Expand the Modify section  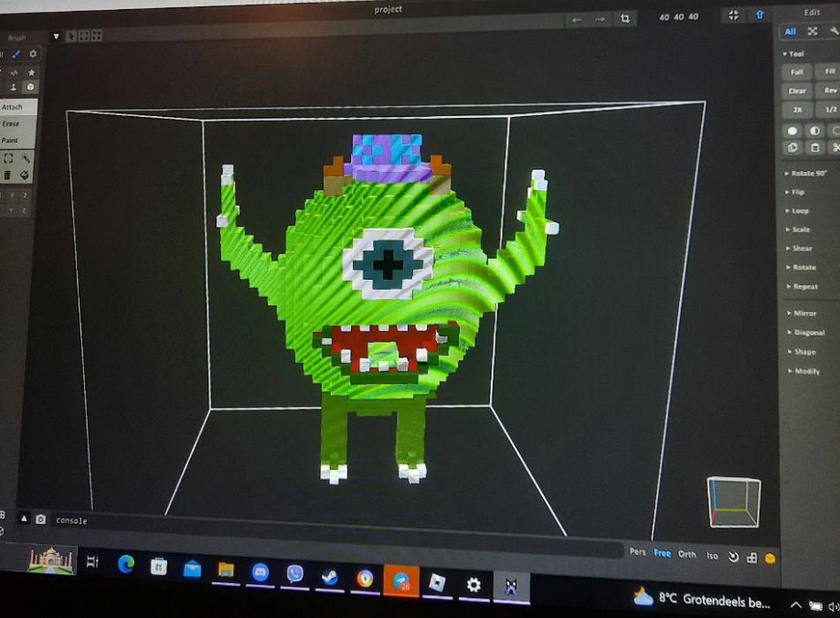(804, 371)
